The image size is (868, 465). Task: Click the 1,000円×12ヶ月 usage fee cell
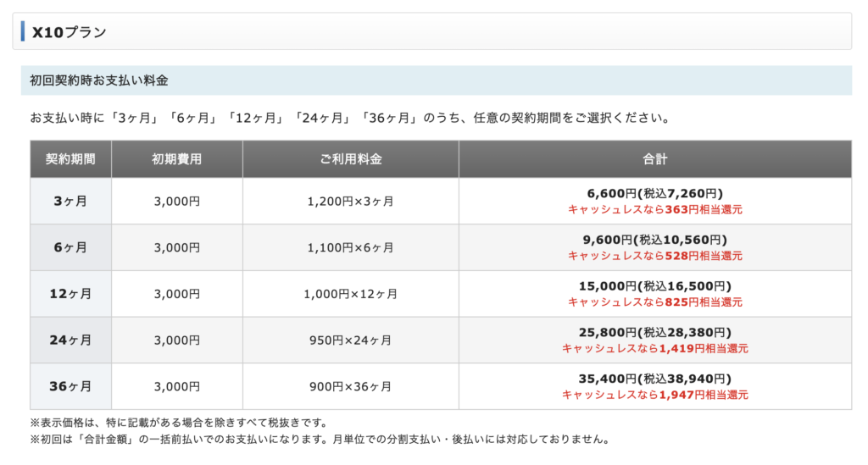click(x=351, y=294)
